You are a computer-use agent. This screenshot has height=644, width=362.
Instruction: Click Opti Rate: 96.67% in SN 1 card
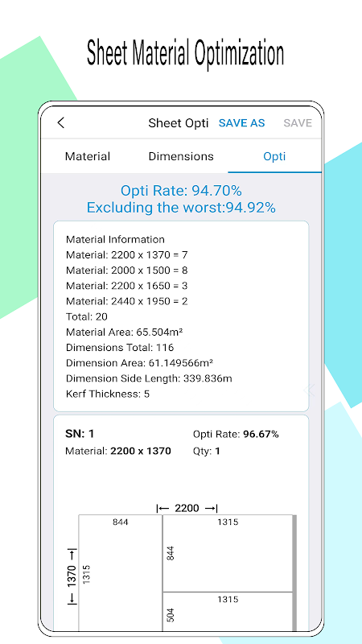click(236, 434)
